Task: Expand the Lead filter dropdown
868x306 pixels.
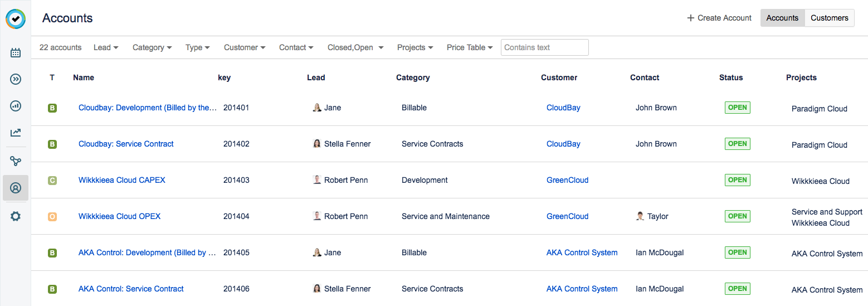Action: click(x=106, y=47)
